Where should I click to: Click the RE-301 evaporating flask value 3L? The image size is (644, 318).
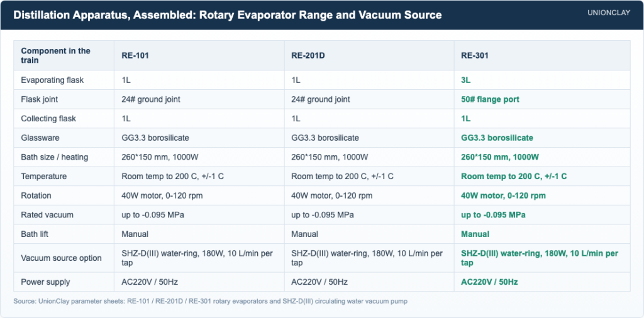[x=466, y=80]
